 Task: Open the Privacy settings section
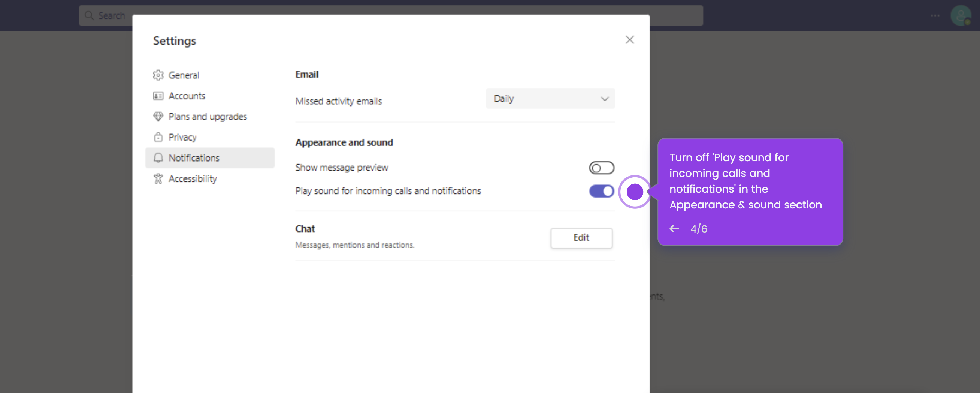click(x=182, y=137)
